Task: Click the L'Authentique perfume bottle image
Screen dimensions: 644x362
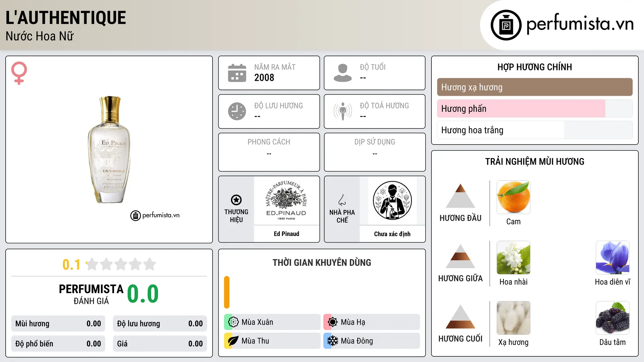Action: pos(109,150)
